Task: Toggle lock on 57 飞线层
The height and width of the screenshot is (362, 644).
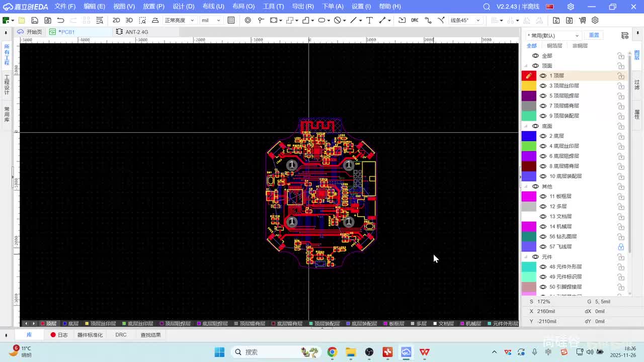Action: (x=621, y=246)
